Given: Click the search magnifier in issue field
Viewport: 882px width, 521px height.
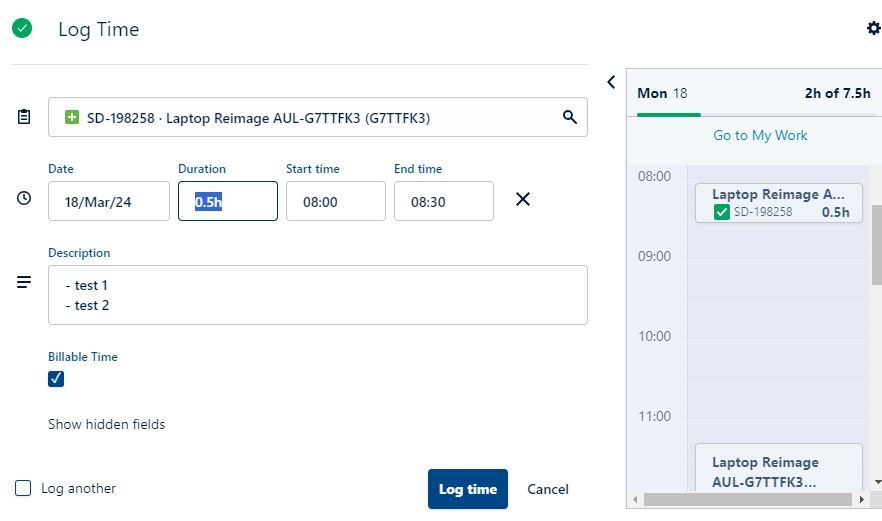Looking at the screenshot, I should 570,117.
